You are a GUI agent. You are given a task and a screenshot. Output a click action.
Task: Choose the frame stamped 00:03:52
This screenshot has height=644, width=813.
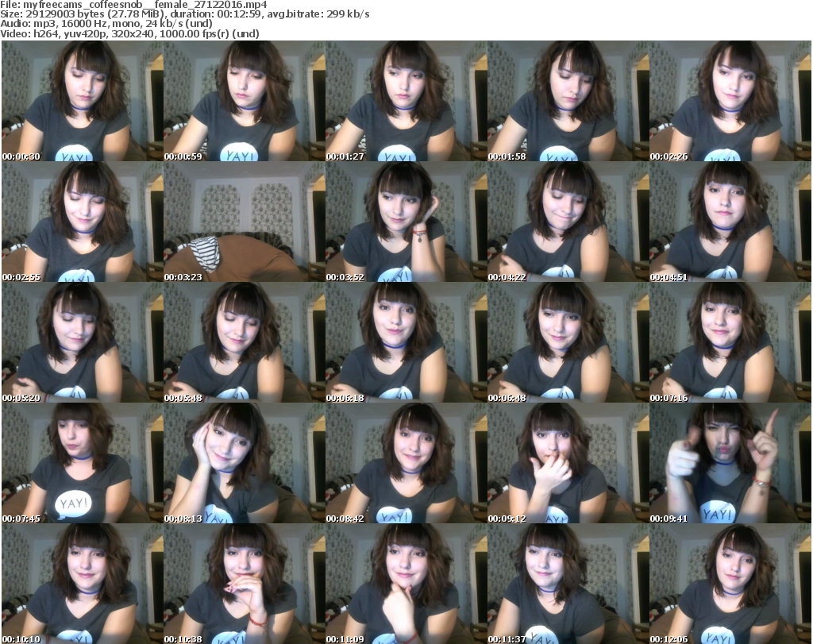click(x=406, y=222)
